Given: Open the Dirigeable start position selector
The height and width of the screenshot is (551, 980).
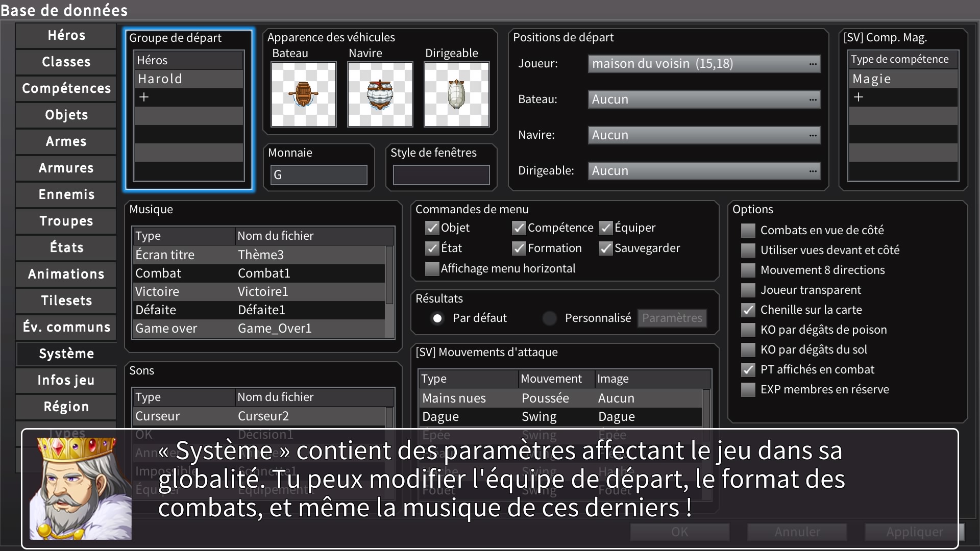Looking at the screenshot, I should pos(704,171).
